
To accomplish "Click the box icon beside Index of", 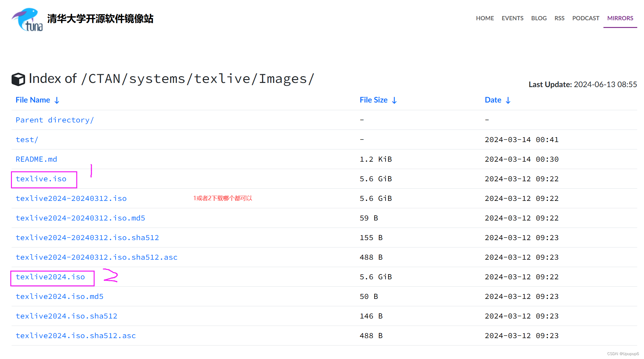I will click(18, 79).
